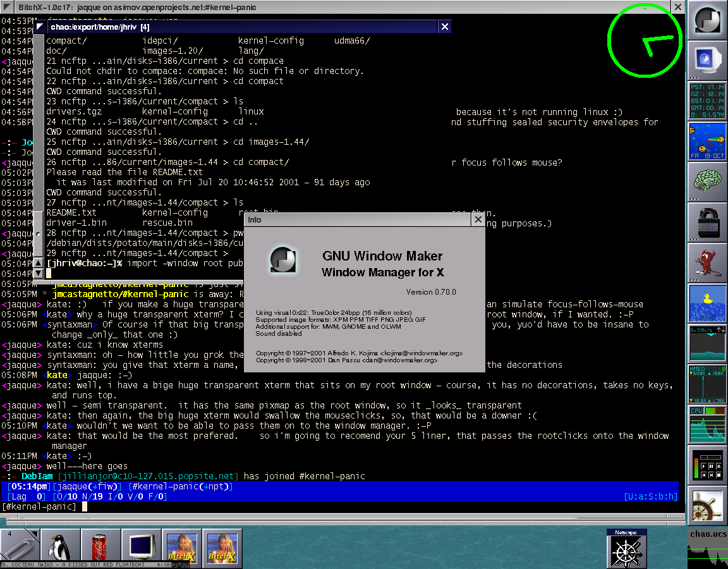Screen dimensions: 728x569
Task: Click 'DebIam' nickname in the join message
Action: [37, 476]
